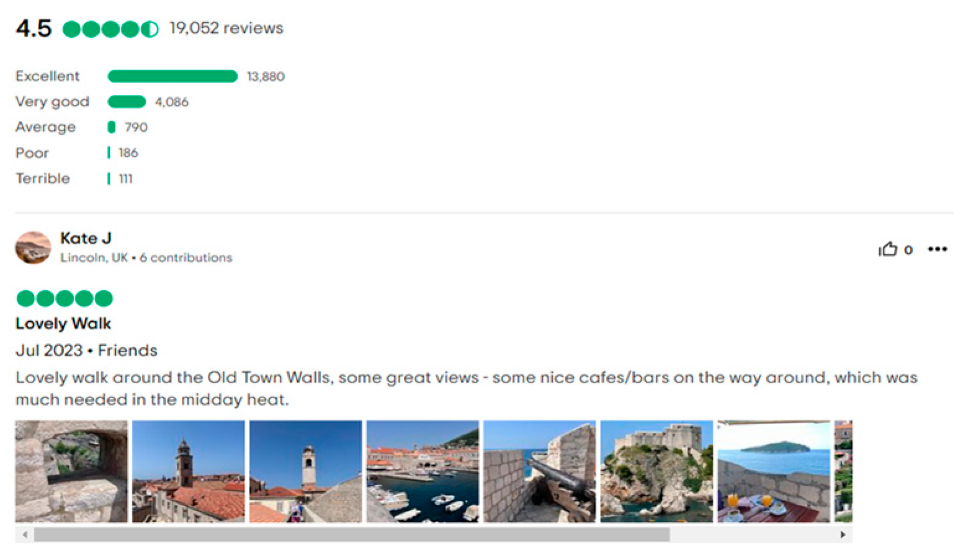Click the five-bubble review rating
Screen dimensions: 971x560
65,298
